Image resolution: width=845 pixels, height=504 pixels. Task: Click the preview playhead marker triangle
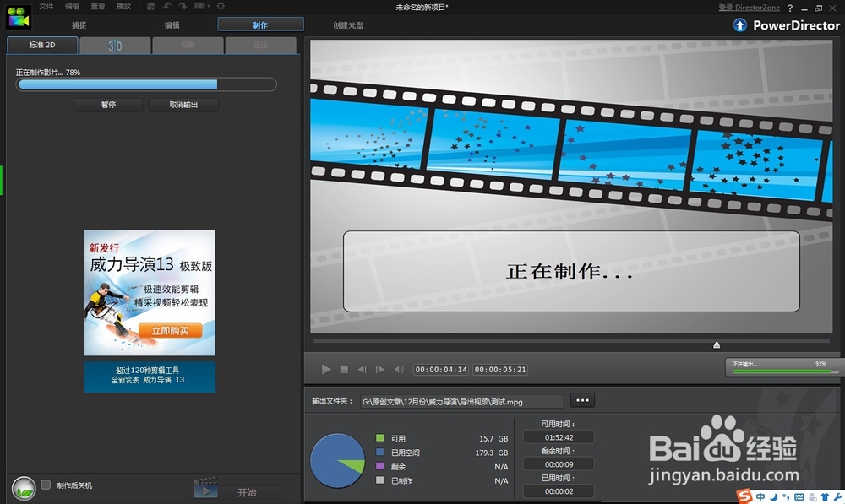(717, 344)
